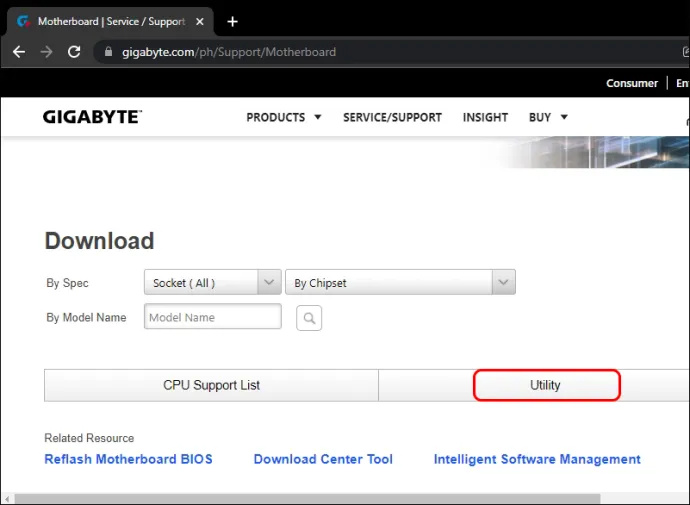Click the Download heading text
The height and width of the screenshot is (505, 690).
click(x=99, y=241)
